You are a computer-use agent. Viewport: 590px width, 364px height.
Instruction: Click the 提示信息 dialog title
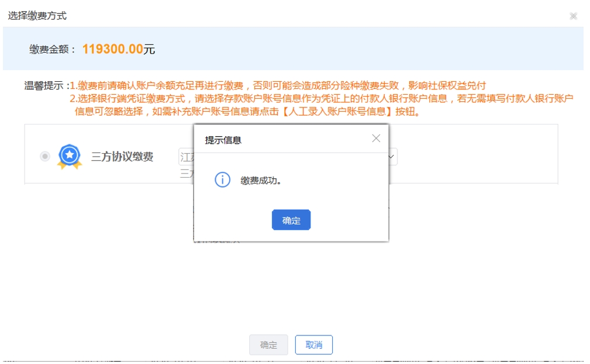click(x=223, y=140)
